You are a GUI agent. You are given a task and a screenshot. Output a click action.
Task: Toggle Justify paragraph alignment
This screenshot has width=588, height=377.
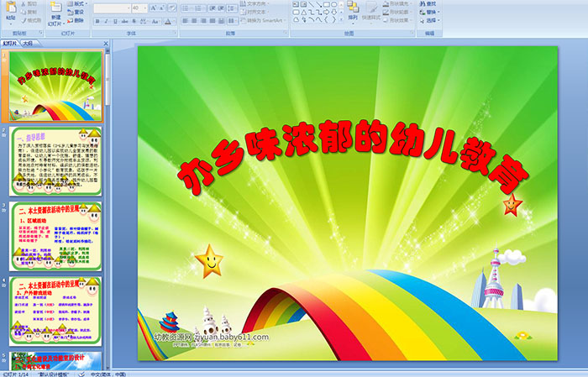click(213, 21)
